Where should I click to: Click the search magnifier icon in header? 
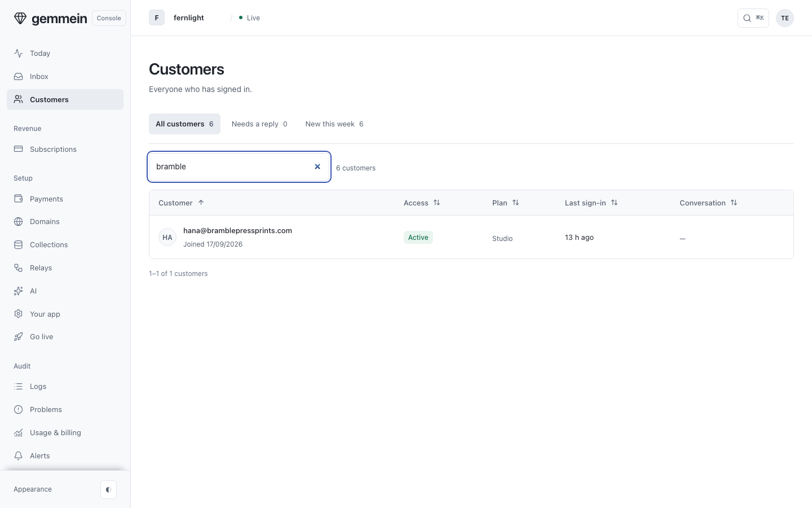pos(747,18)
